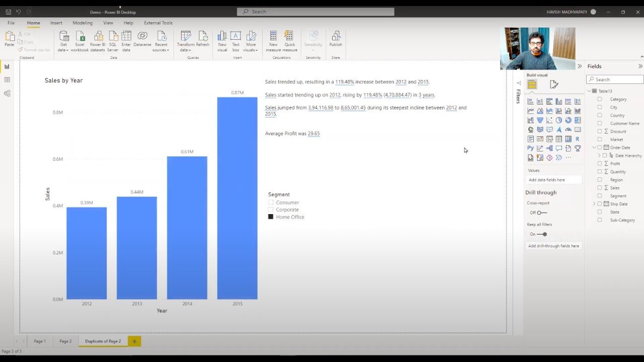Select the Python visual
The height and width of the screenshot is (362, 644).
530,148
